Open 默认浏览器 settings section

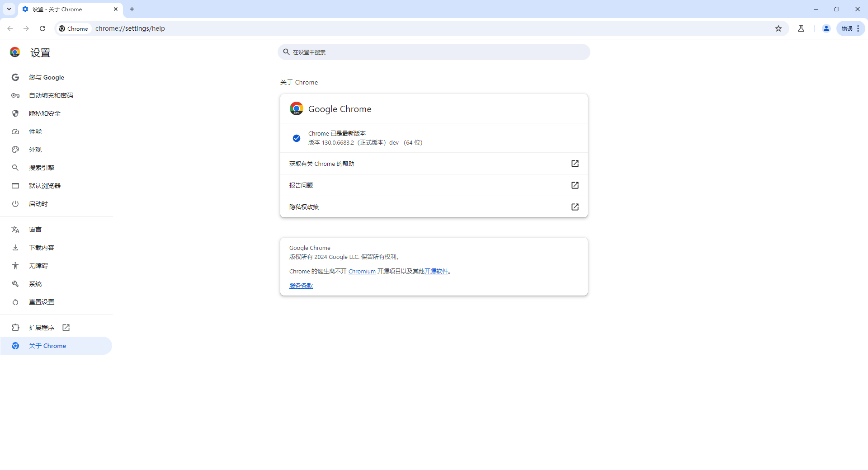pyautogui.click(x=56, y=186)
